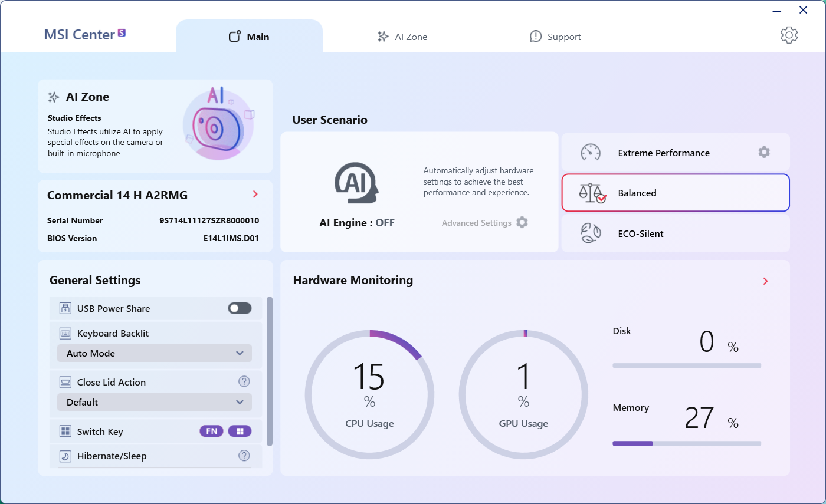Expand the Close Lid Action Default dropdown
Viewport: 826px width, 504px height.
click(x=155, y=403)
